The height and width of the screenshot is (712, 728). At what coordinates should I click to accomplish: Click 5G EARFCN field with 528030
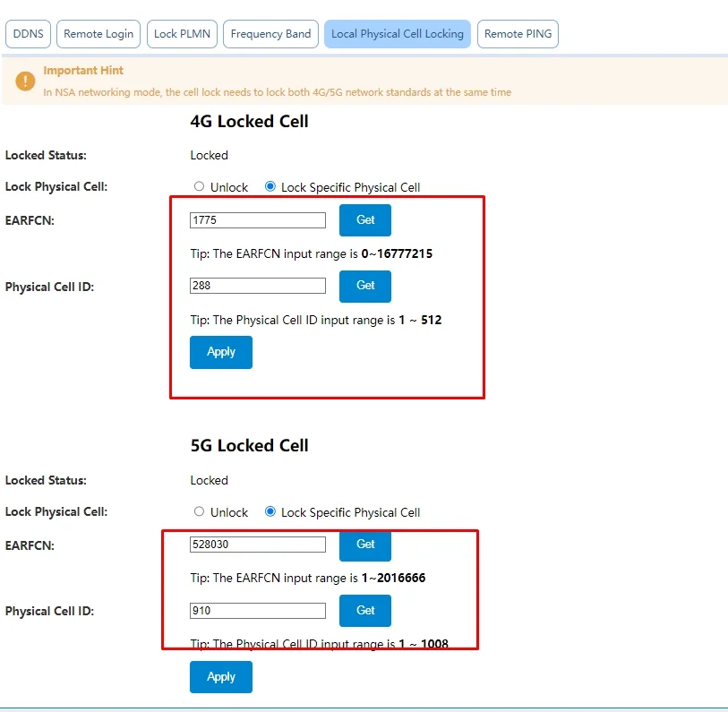pyautogui.click(x=258, y=545)
